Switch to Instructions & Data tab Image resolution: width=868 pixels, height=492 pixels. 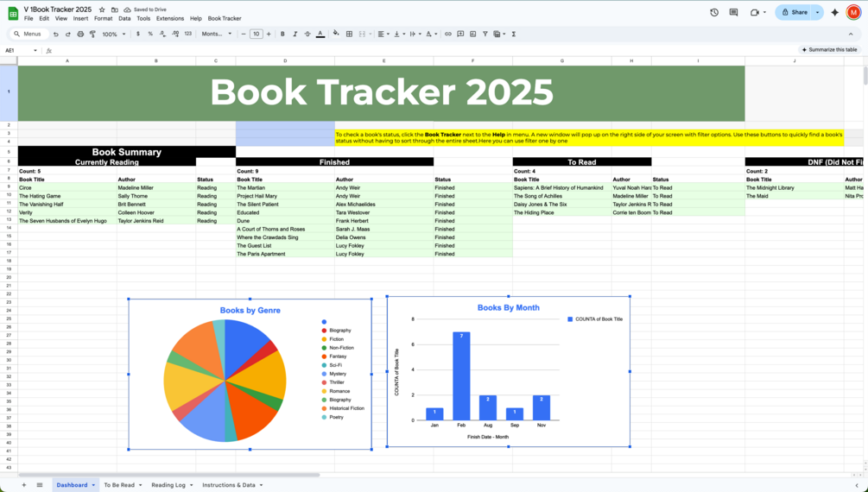[229, 485]
